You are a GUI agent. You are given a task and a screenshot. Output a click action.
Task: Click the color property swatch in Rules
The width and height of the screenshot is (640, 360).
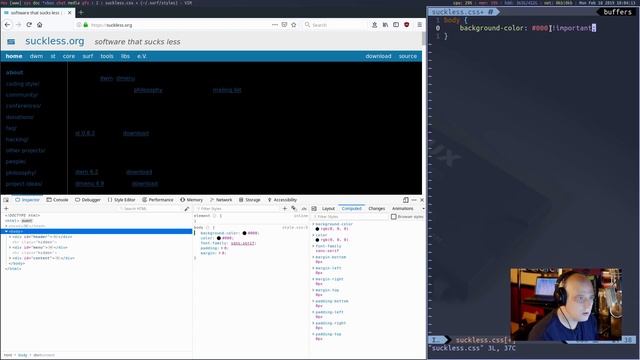coord(219,238)
